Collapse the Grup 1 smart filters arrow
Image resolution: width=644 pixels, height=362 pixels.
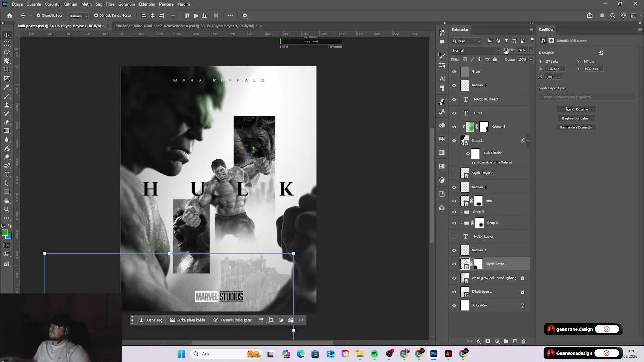point(528,141)
